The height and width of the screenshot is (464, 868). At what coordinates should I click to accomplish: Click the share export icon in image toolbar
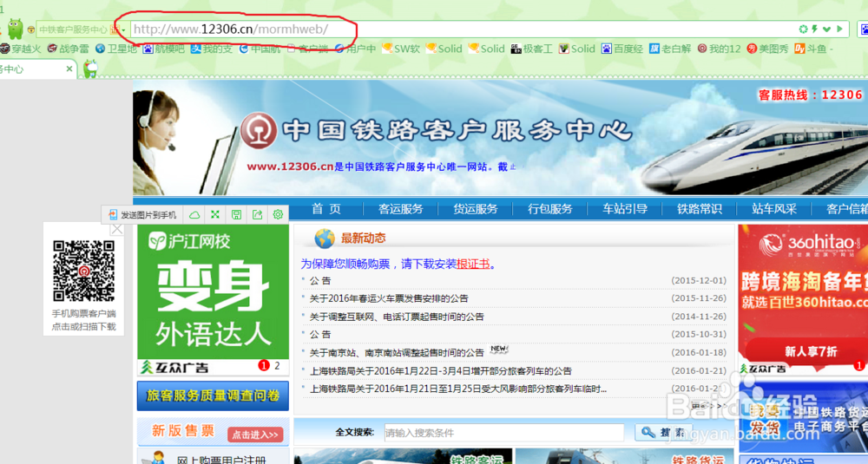point(258,214)
